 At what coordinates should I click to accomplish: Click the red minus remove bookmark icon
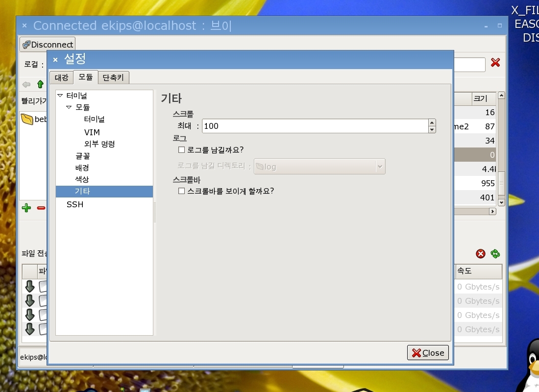[x=41, y=208]
